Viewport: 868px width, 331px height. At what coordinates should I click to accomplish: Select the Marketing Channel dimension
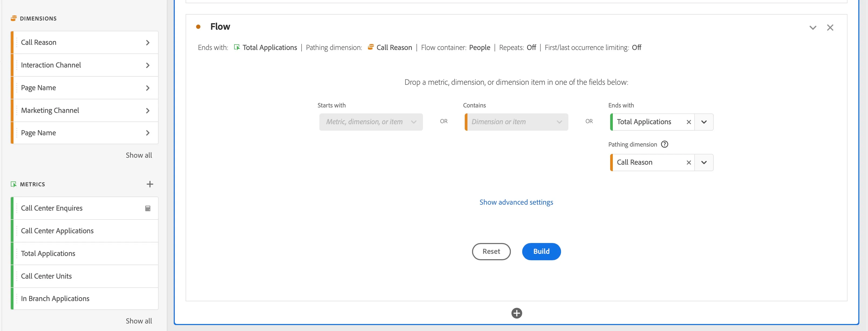coord(85,110)
